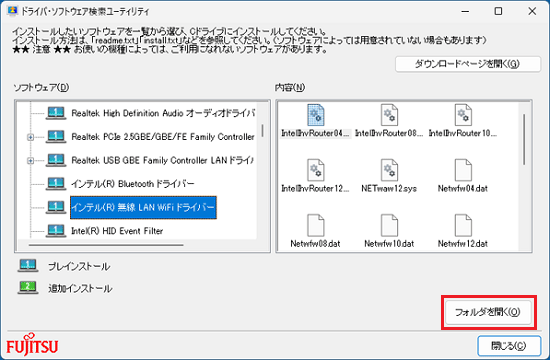550x360 pixels.
Task: Click the 閉じる(C) button
Action: click(x=509, y=346)
